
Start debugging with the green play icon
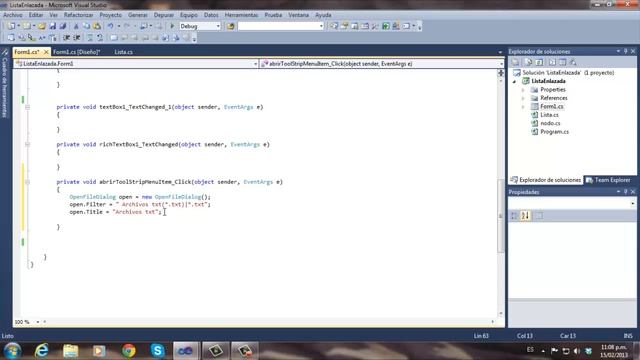pos(172,26)
